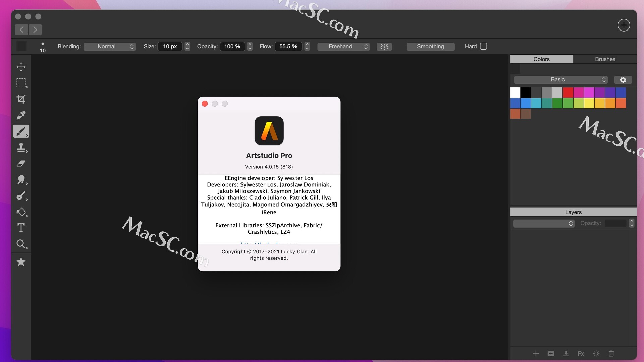Switch to the Brushes tab
Image resolution: width=644 pixels, height=362 pixels.
[x=605, y=59]
